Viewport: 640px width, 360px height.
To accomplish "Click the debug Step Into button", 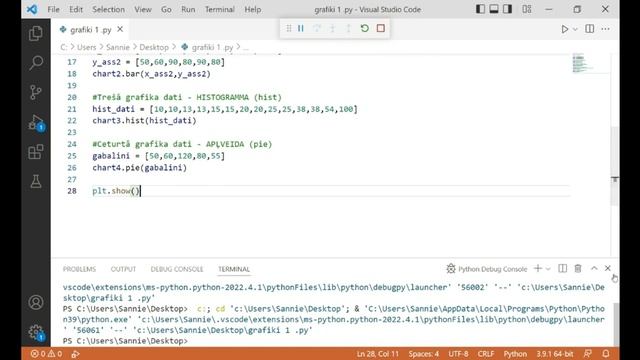I will (333, 28).
